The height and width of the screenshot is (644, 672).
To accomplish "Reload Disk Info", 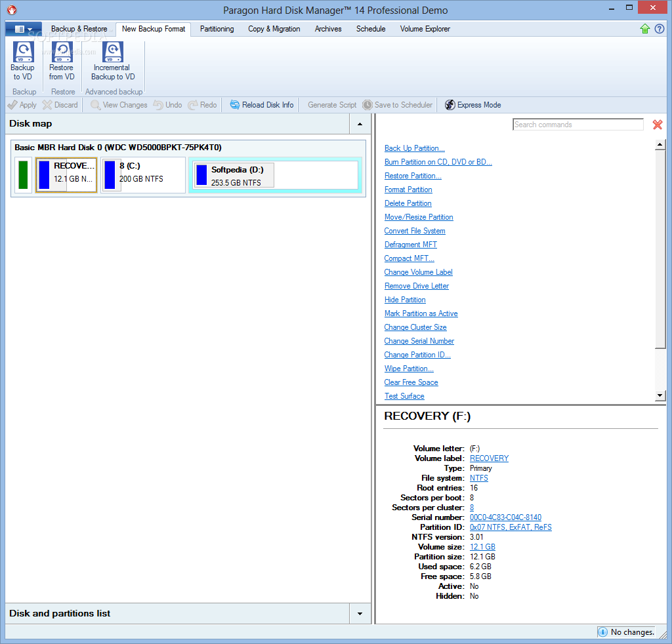I will [x=262, y=105].
